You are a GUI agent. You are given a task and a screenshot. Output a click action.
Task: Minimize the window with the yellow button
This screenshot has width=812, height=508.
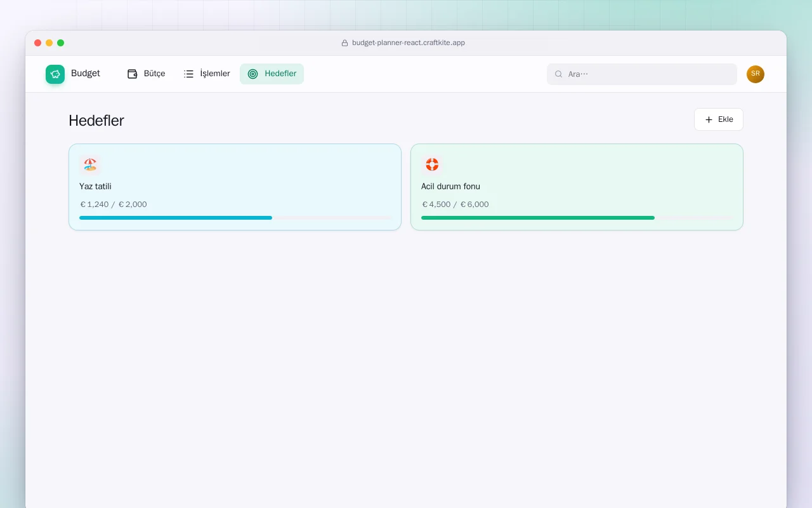tap(49, 43)
